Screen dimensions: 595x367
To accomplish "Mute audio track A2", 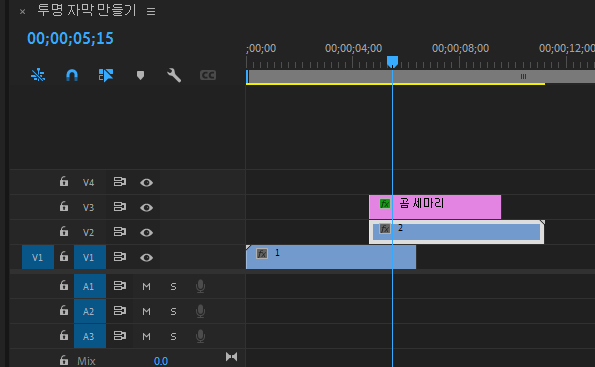I will (x=146, y=312).
